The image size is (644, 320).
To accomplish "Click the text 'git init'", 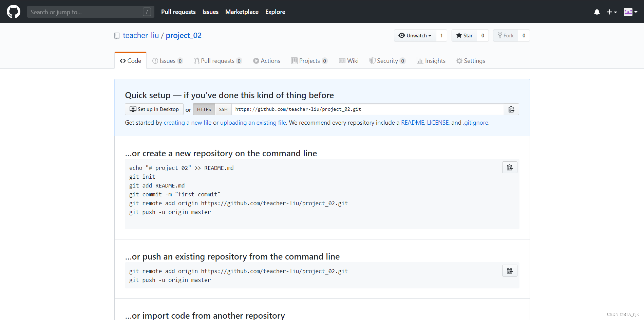I will click(x=142, y=177).
